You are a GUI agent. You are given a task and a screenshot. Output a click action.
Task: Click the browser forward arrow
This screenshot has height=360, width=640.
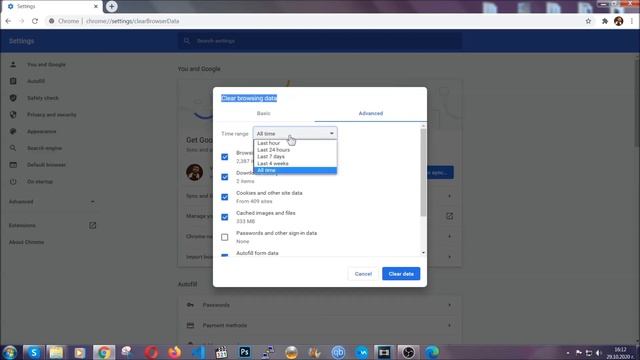[21, 21]
